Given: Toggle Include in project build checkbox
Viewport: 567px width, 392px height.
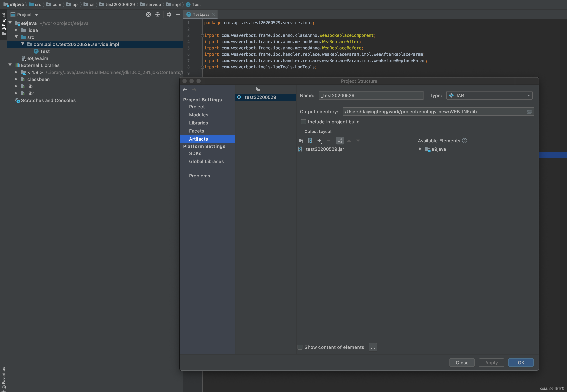Looking at the screenshot, I should tap(303, 122).
